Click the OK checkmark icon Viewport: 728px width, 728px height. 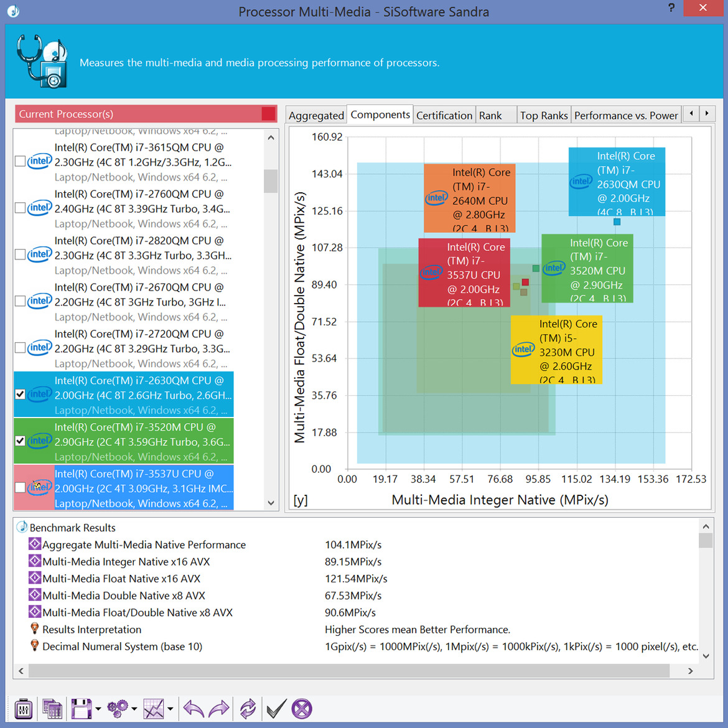click(x=276, y=709)
